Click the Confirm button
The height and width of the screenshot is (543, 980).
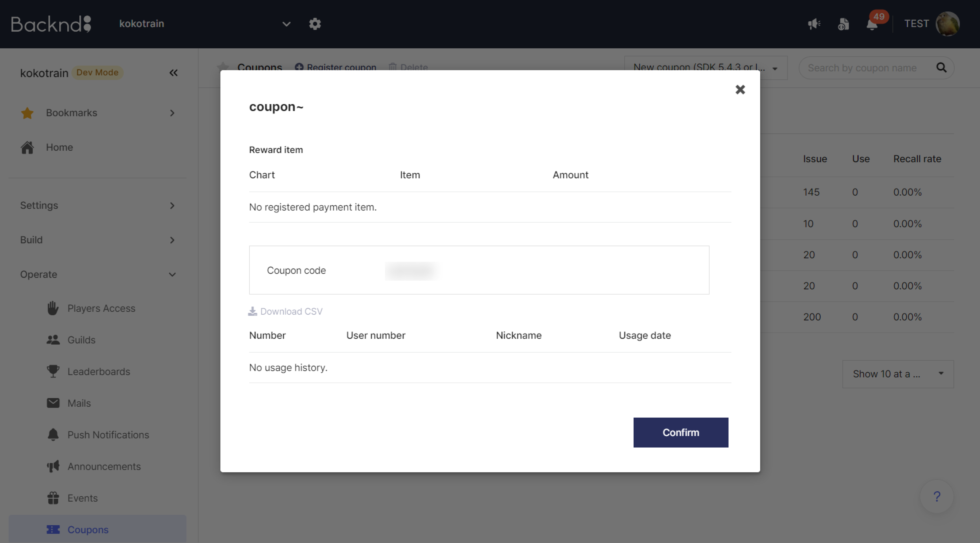[x=681, y=432]
